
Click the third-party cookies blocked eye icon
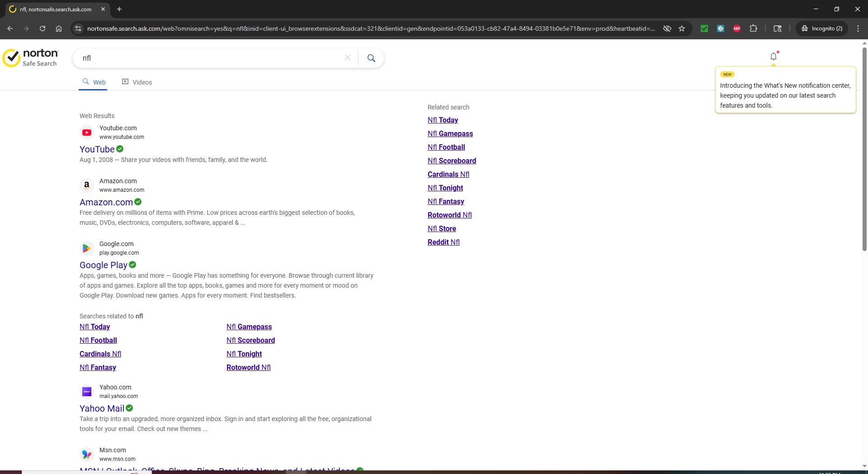pos(667,28)
